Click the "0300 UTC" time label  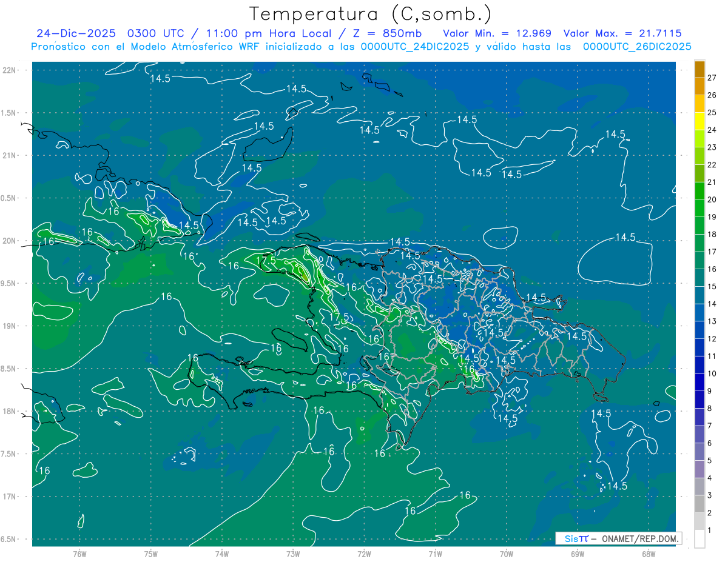pyautogui.click(x=157, y=33)
